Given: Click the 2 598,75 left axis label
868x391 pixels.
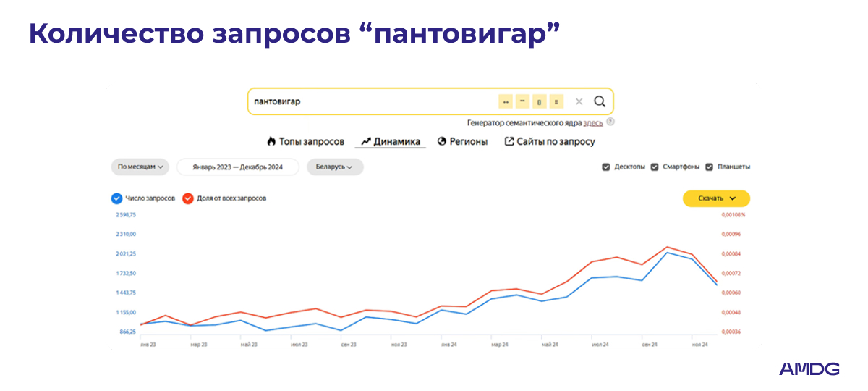Looking at the screenshot, I should (x=125, y=215).
